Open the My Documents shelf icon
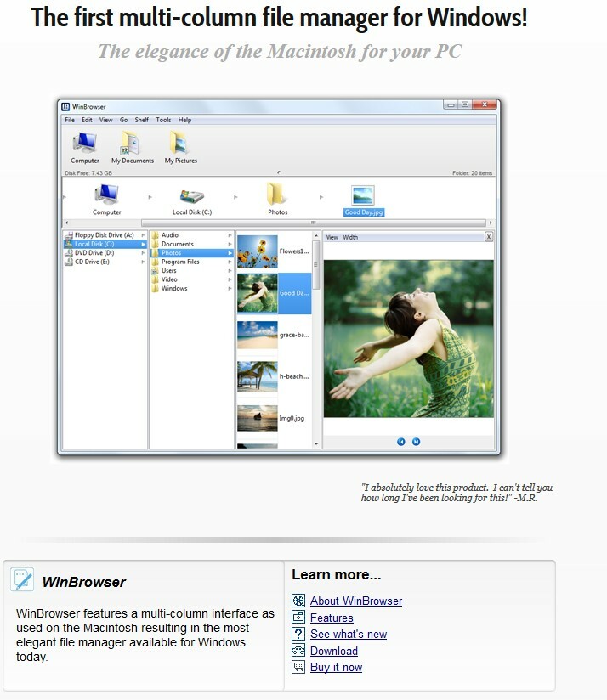 (133, 148)
